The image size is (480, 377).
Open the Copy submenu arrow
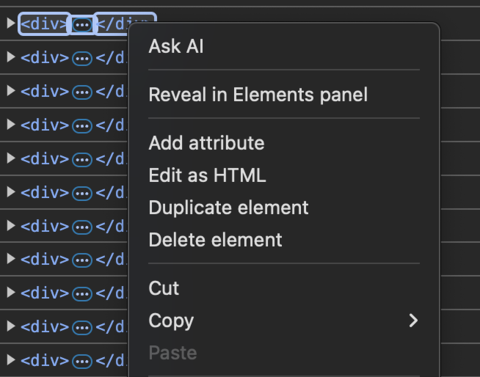[x=413, y=321]
